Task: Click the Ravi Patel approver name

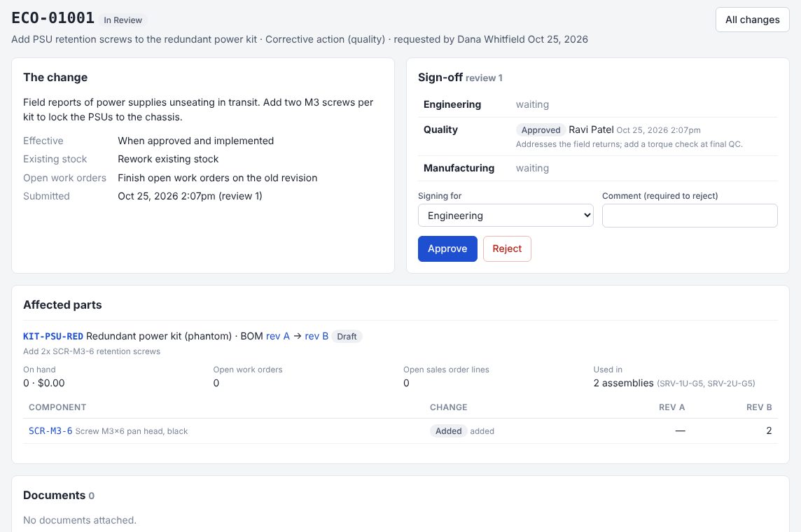Action: (x=591, y=129)
